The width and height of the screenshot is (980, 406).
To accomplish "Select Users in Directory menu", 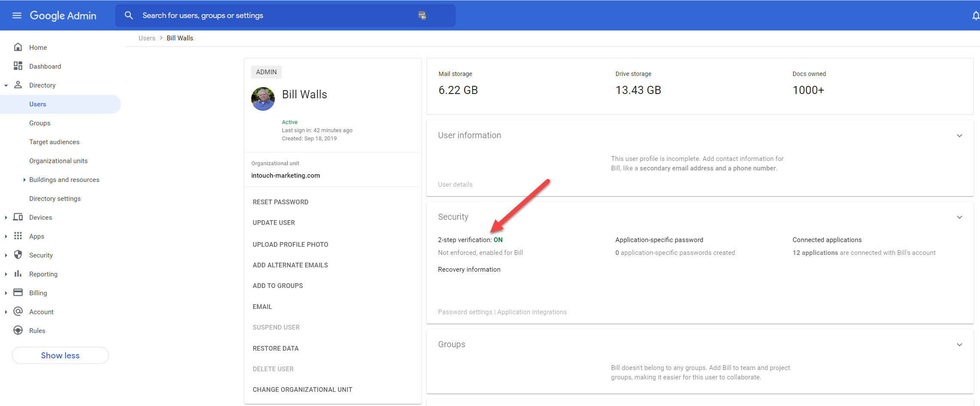I will point(60,104).
